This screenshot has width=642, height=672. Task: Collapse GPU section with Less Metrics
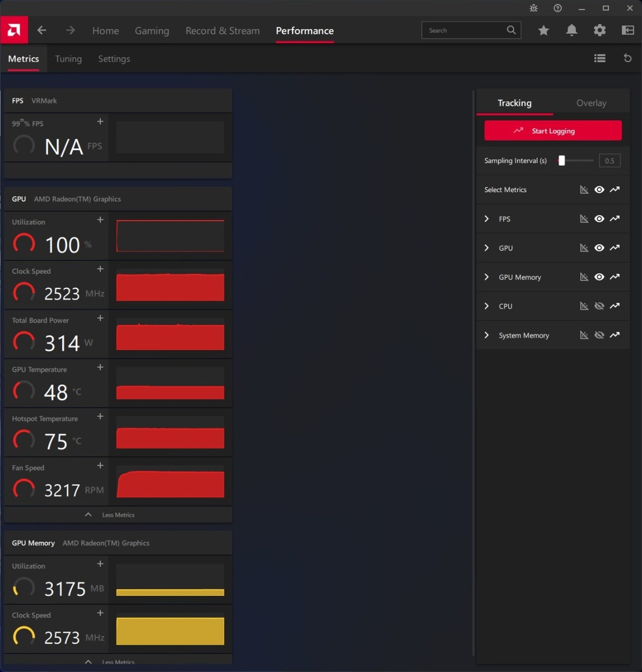(x=118, y=515)
